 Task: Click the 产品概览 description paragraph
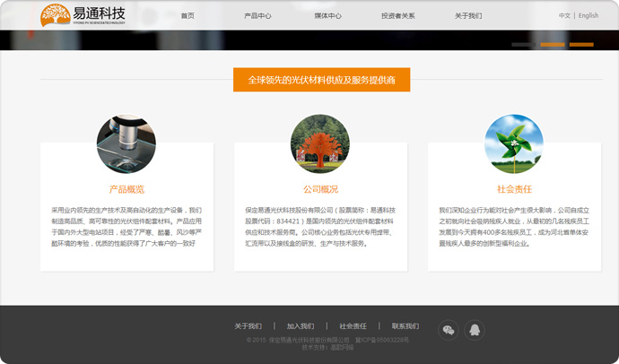pos(126,227)
